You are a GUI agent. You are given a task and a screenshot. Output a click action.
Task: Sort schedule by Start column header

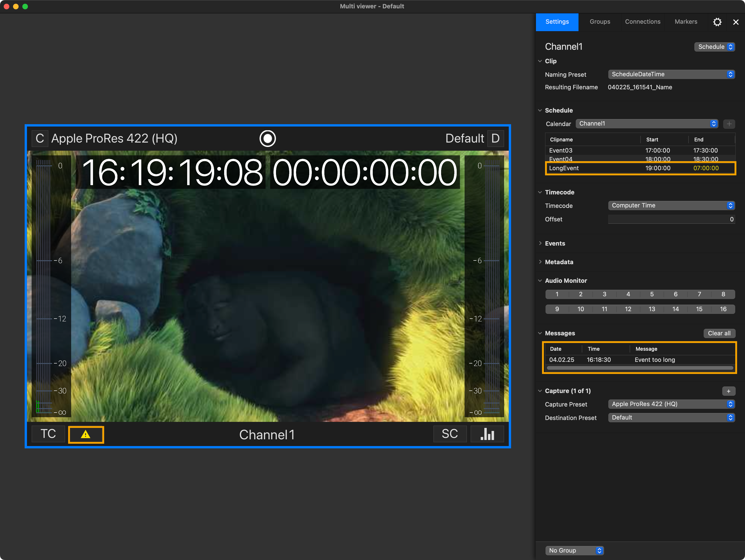pos(664,140)
